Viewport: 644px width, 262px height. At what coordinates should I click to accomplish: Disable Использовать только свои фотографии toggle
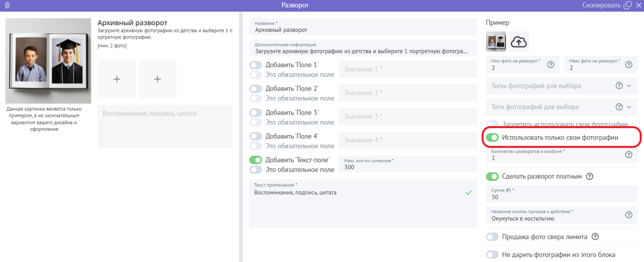coord(492,138)
